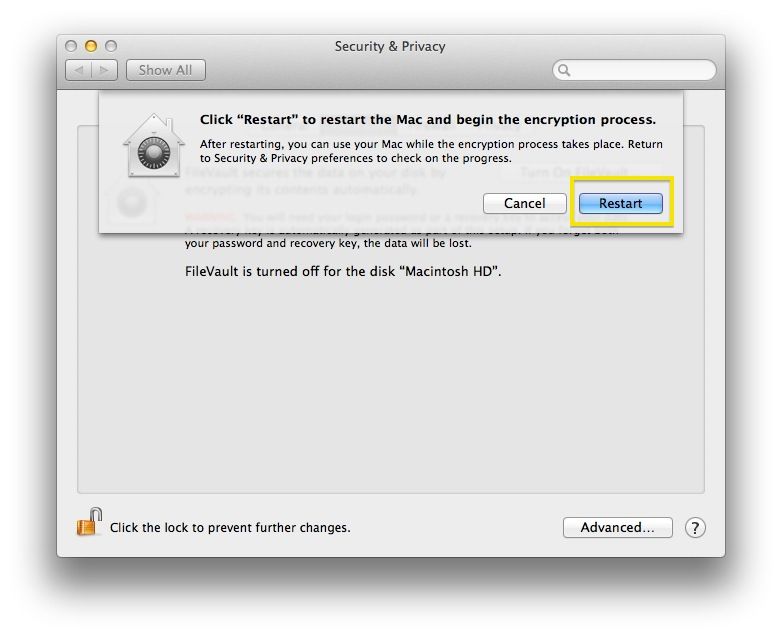Zoom the window with the third title button
Image resolution: width=782 pixels, height=636 pixels.
tap(111, 46)
